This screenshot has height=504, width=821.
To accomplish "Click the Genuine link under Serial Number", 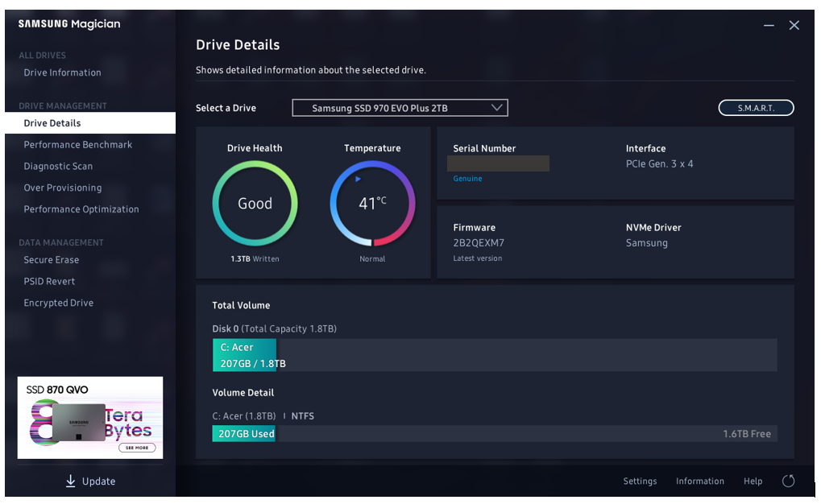I will (467, 179).
